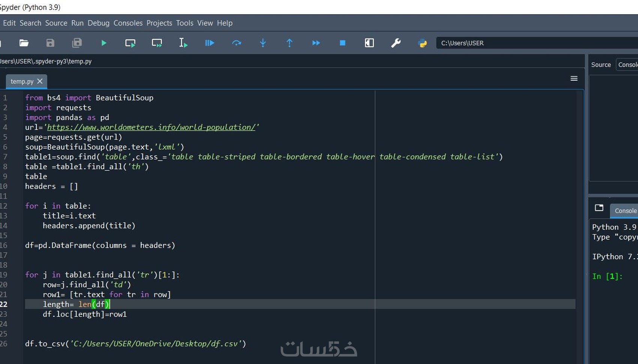Click the file path breadcrumb above editor

point(46,61)
